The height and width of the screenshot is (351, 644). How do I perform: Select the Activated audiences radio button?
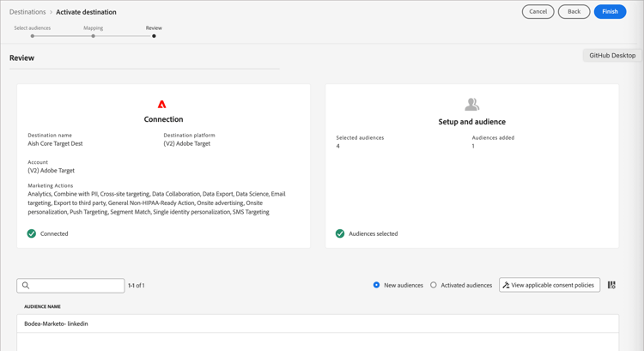(x=434, y=285)
